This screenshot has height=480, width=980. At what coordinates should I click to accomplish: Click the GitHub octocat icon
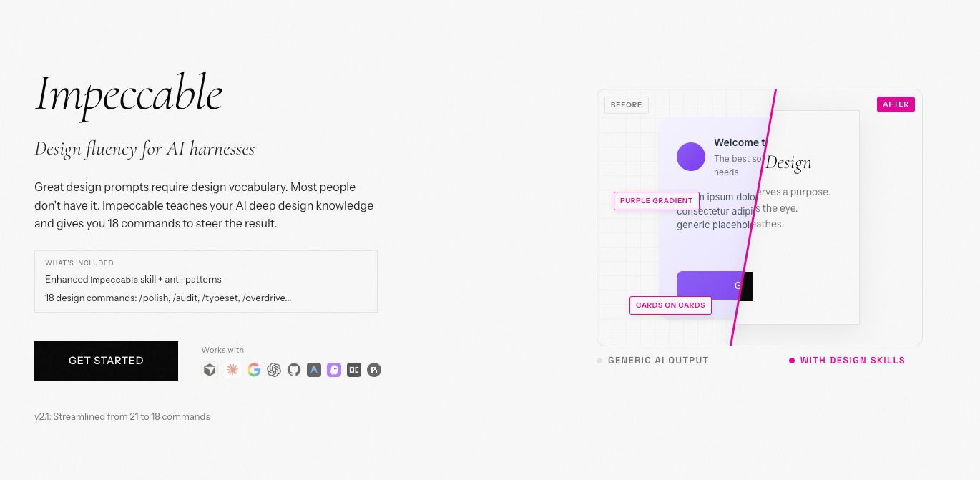coord(294,370)
